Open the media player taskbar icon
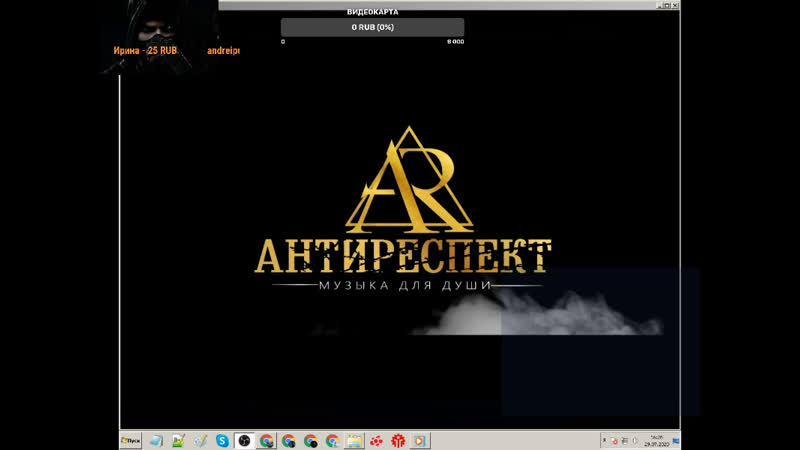 419,440
